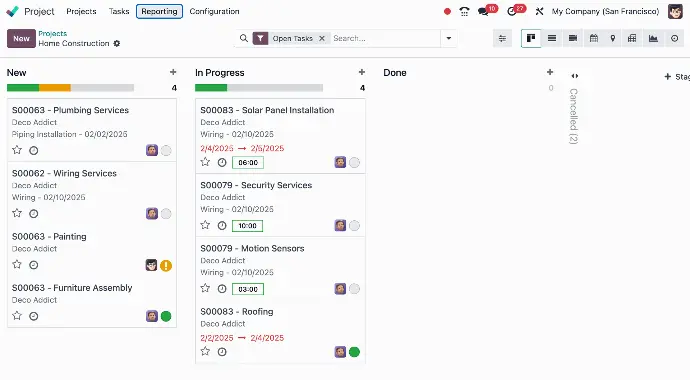
Task: Expand the search options dropdown arrow
Action: 448,38
